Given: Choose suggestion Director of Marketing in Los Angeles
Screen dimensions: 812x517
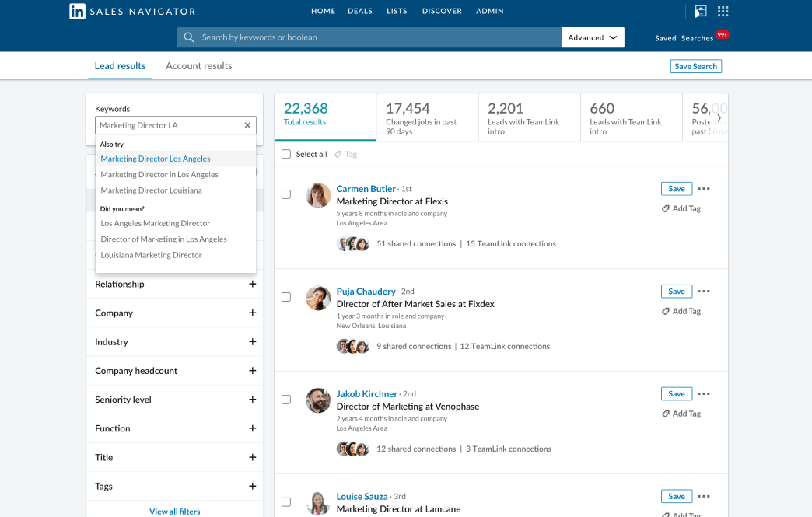Looking at the screenshot, I should [x=176, y=239].
